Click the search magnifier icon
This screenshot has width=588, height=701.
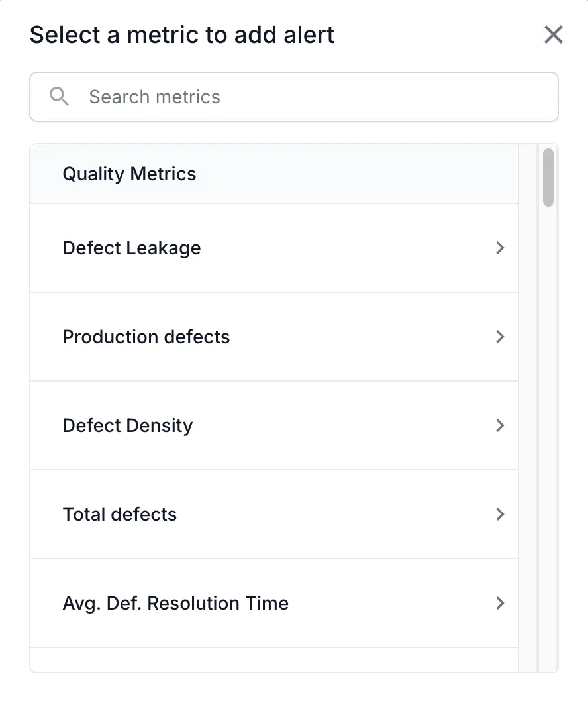pyautogui.click(x=59, y=97)
